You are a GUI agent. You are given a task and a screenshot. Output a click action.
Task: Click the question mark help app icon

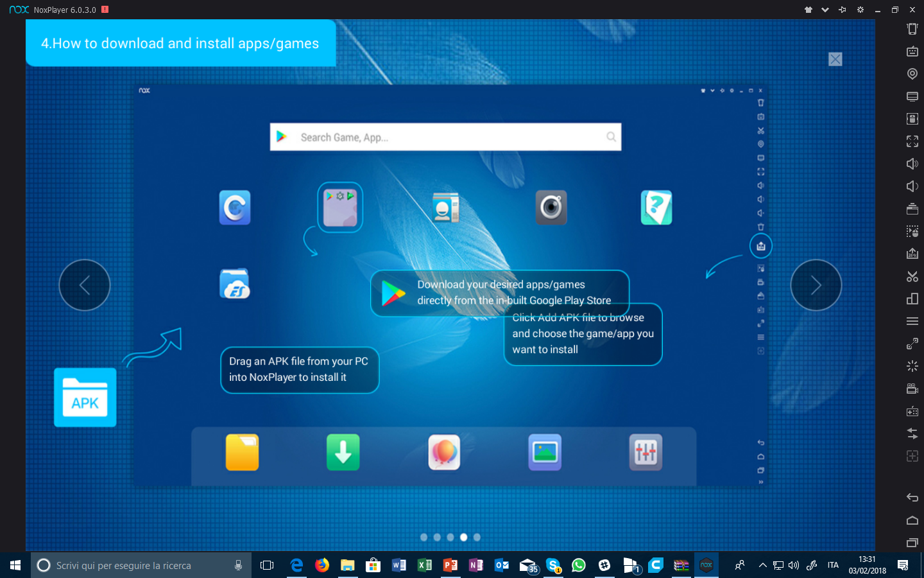(656, 207)
